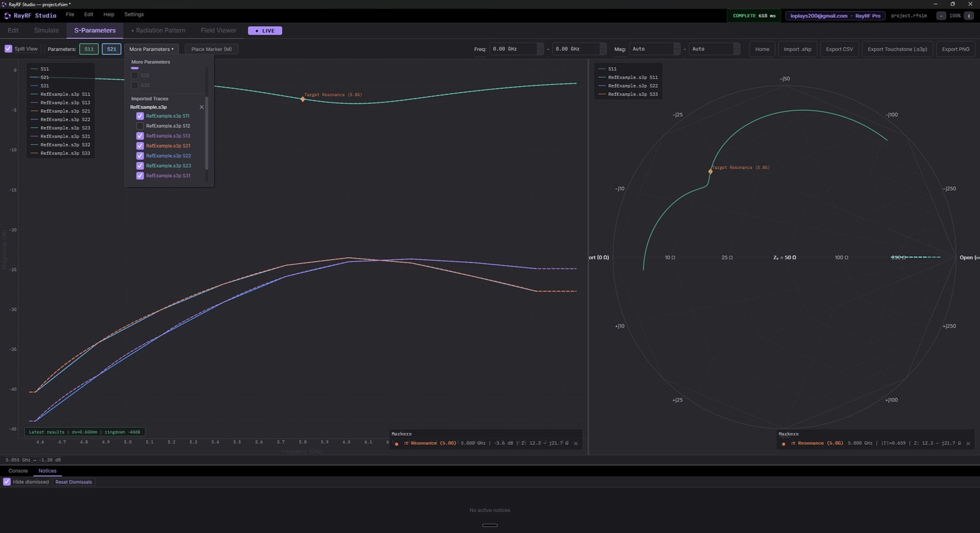Image resolution: width=980 pixels, height=533 pixels.
Task: Open the Radiation Pattern tab
Action: coord(159,31)
